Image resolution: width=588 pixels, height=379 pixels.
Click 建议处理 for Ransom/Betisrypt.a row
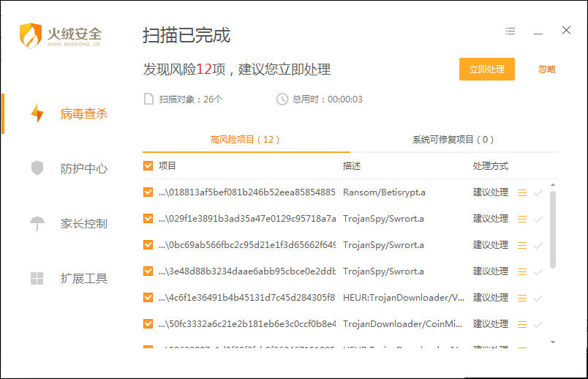[491, 192]
